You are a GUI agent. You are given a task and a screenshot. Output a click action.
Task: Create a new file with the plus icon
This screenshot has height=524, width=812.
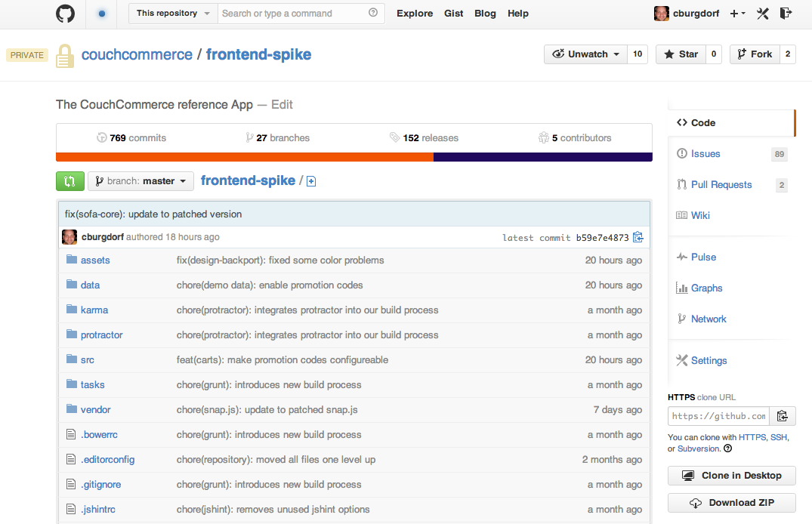coord(311,181)
